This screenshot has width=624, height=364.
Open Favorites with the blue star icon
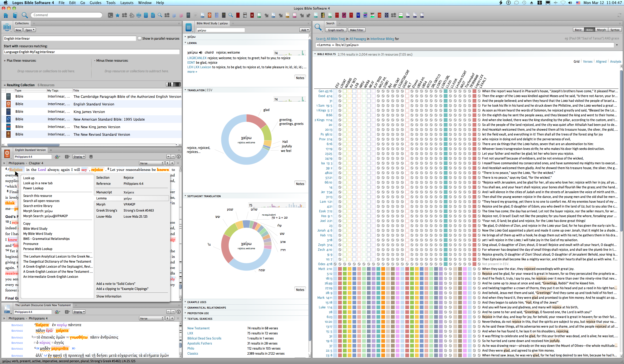point(118,15)
